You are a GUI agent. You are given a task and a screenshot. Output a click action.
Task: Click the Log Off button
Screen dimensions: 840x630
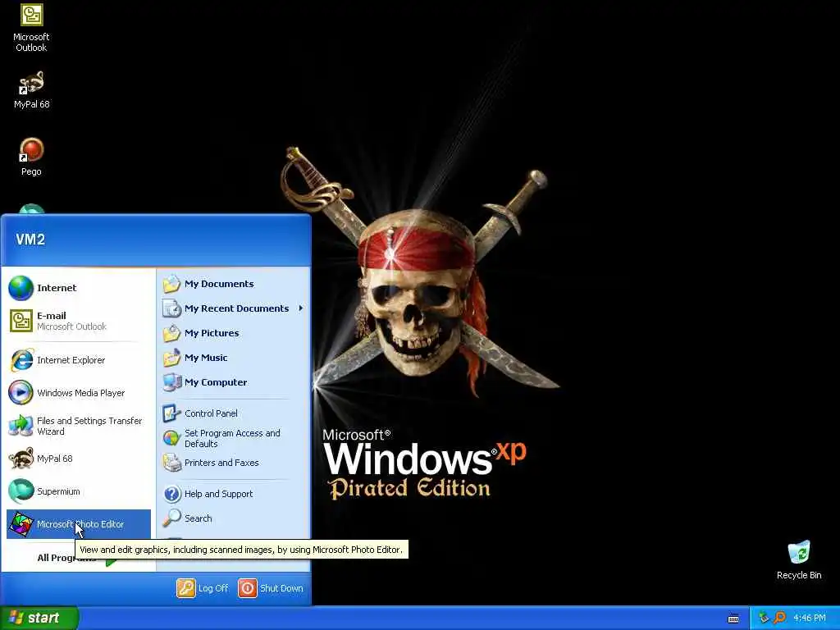point(203,588)
